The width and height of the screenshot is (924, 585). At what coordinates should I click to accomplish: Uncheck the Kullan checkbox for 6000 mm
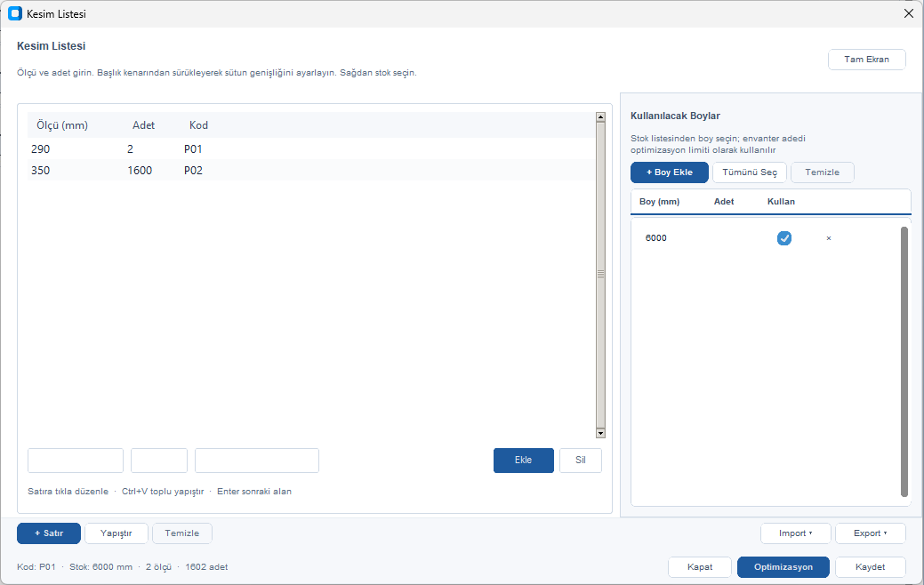(783, 238)
